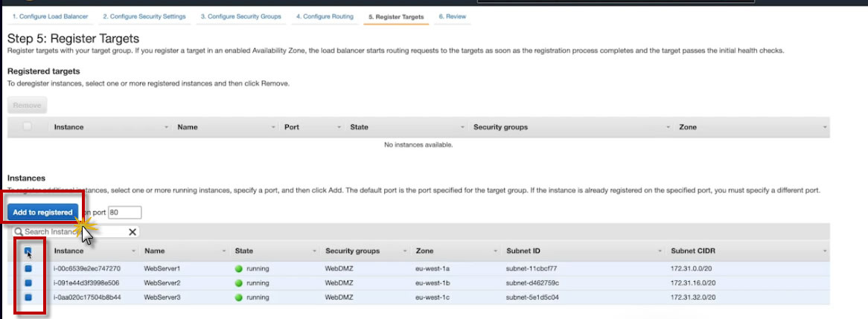Click WebServer2's green running status icon
868x319 pixels.
pyautogui.click(x=239, y=283)
